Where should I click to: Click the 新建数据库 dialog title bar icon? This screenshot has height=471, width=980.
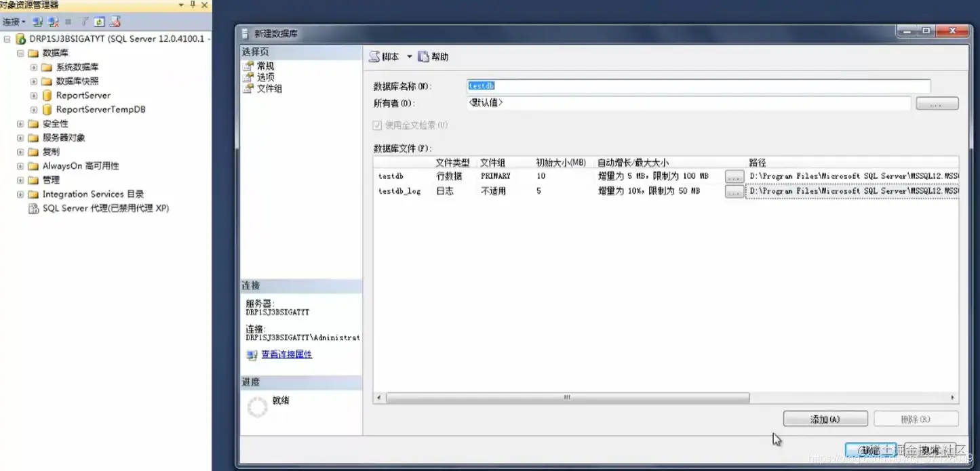coord(246,33)
